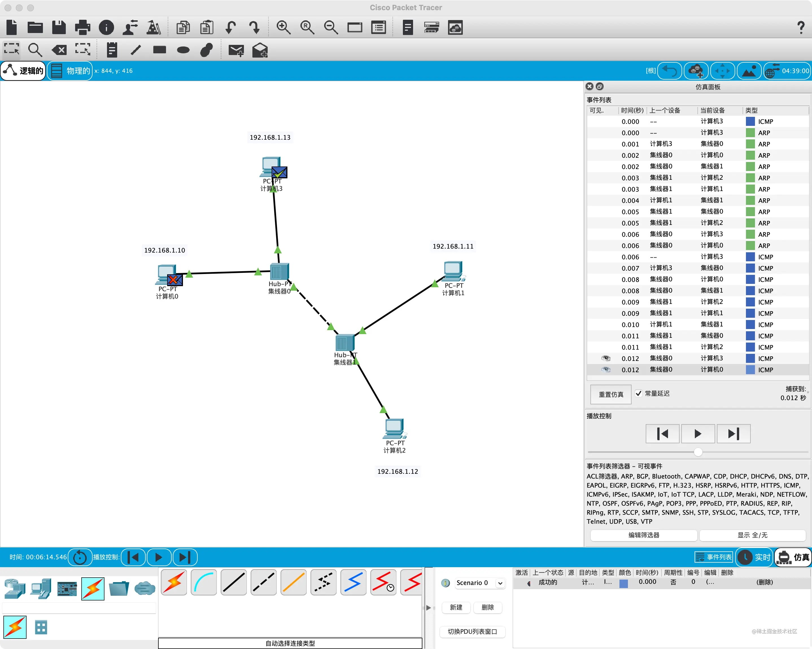
Task: Go back in the panel playback controls
Action: click(x=662, y=434)
